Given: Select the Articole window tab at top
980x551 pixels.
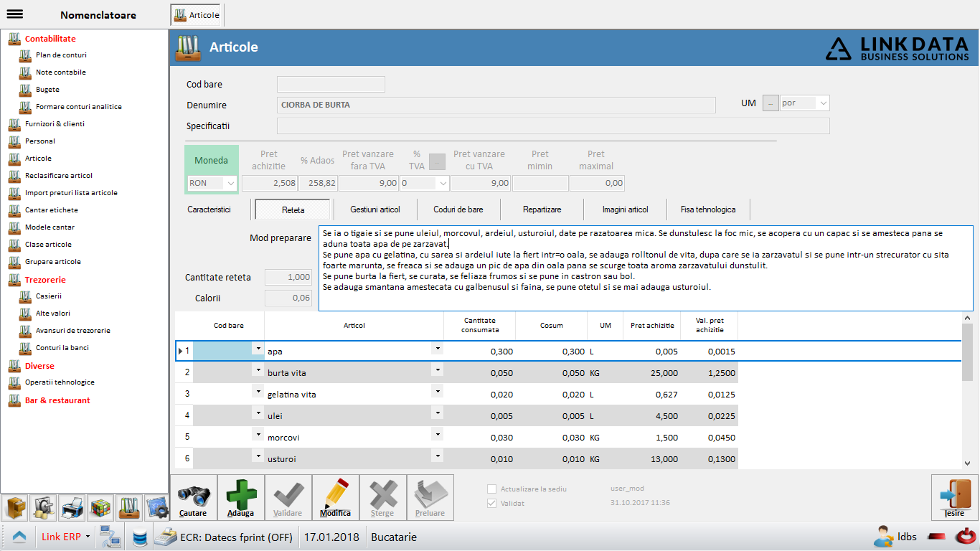Looking at the screenshot, I should coord(197,15).
